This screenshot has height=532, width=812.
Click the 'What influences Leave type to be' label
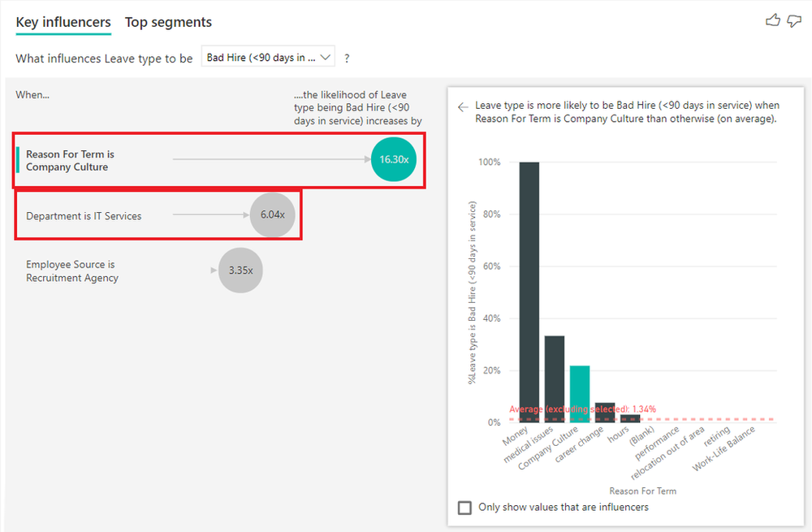click(x=104, y=58)
